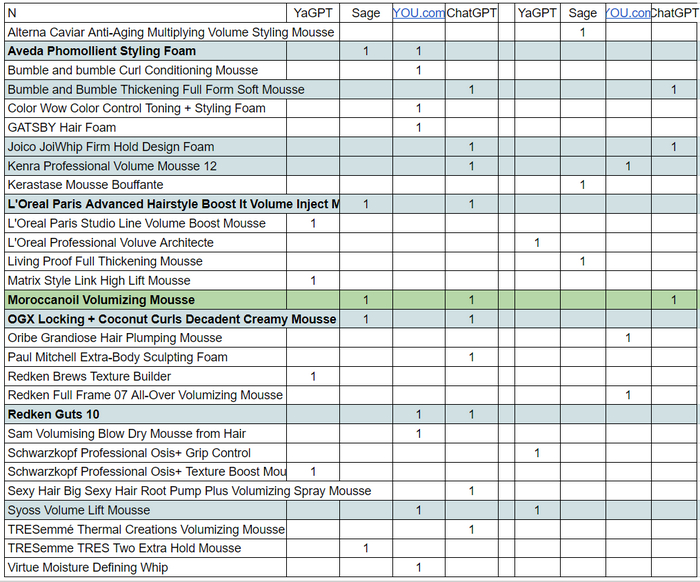Click the 1 in the Sexy Hair Root Pump row
700x582 pixels.
pos(471,491)
